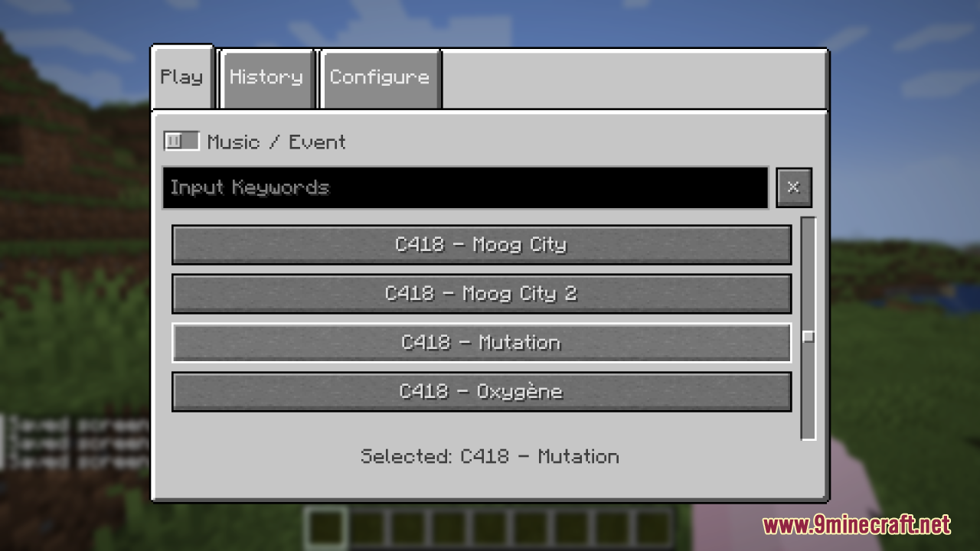Select the last hotbar slot
Screen dimensions: 980x551
pyautogui.click(x=655, y=528)
